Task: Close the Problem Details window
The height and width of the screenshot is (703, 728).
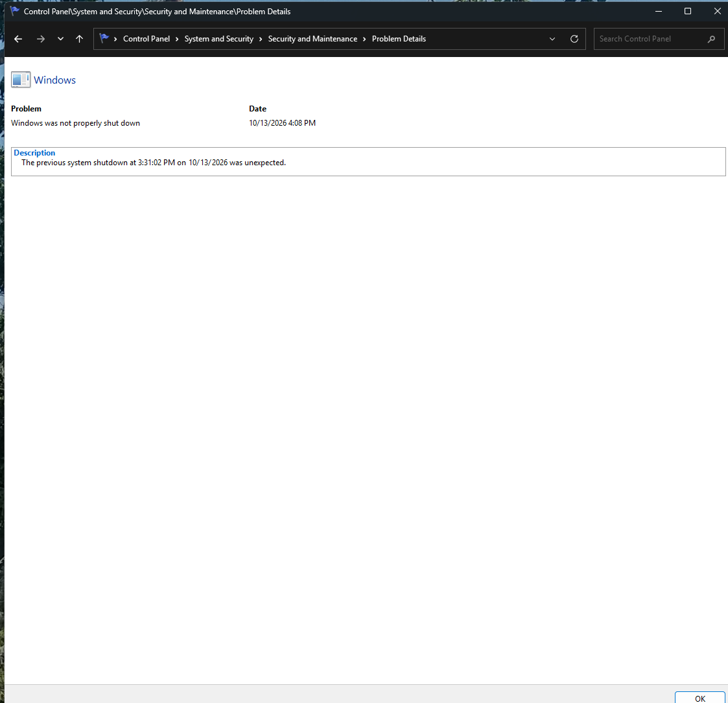Action: coord(717,11)
